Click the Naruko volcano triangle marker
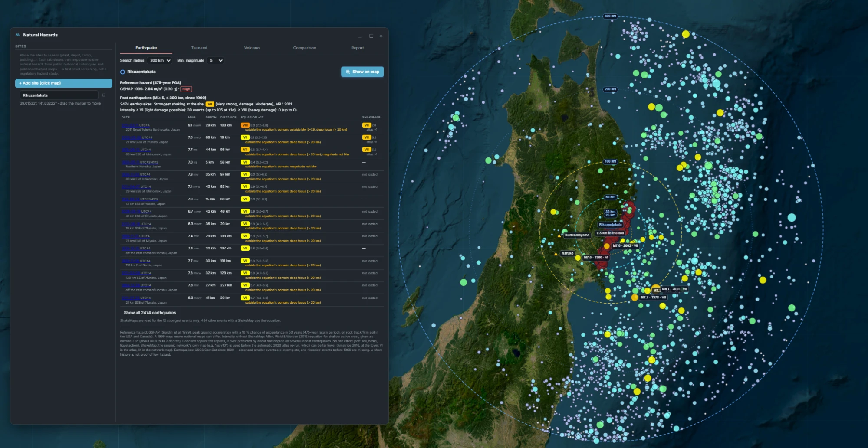The height and width of the screenshot is (448, 868). click(x=556, y=254)
